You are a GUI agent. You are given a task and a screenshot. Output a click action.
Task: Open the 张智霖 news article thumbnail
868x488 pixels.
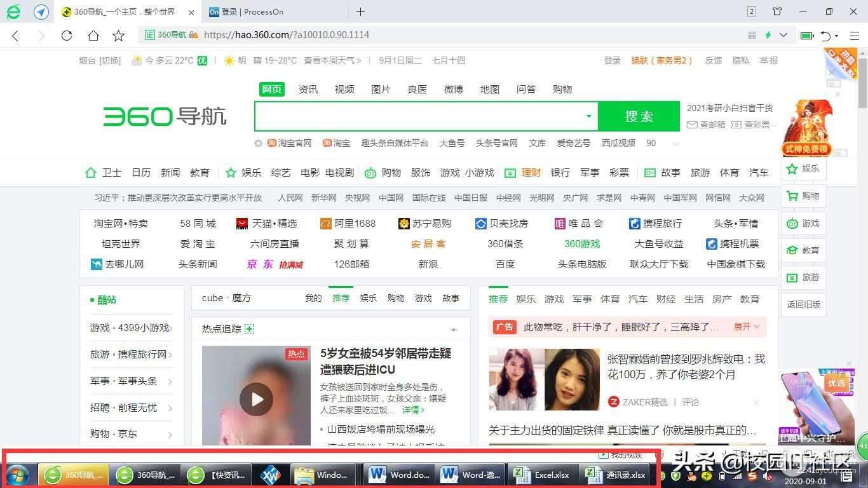(x=544, y=380)
